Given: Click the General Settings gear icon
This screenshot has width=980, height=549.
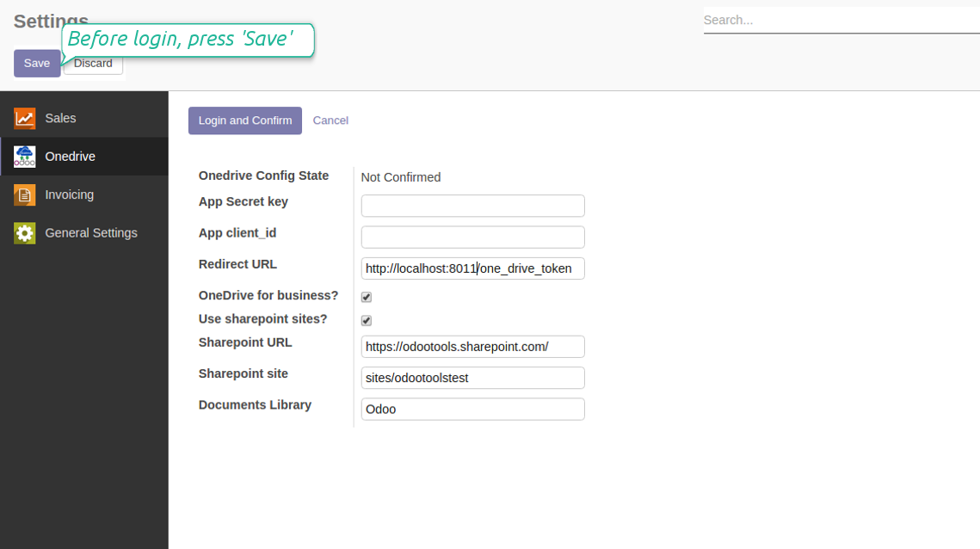Looking at the screenshot, I should [24, 233].
